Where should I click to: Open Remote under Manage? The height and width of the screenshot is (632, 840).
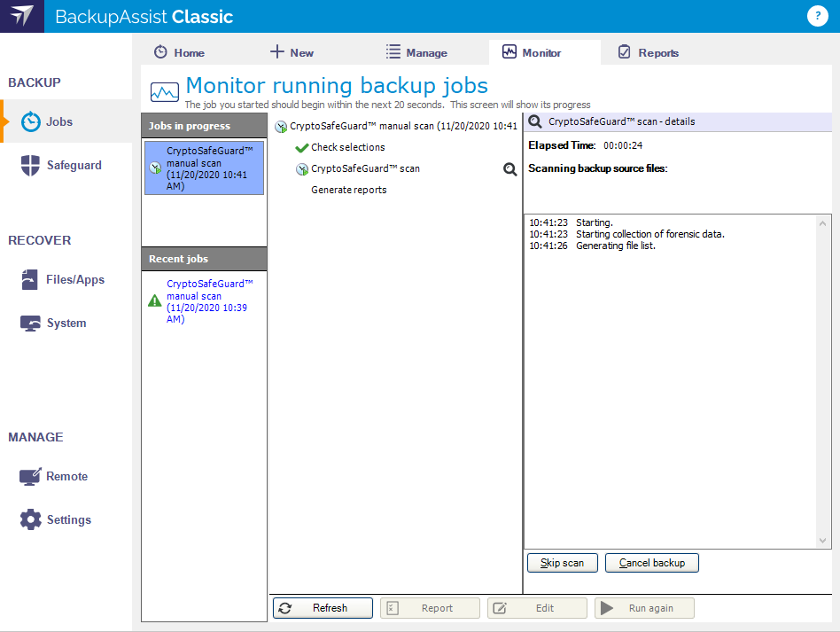click(x=66, y=476)
